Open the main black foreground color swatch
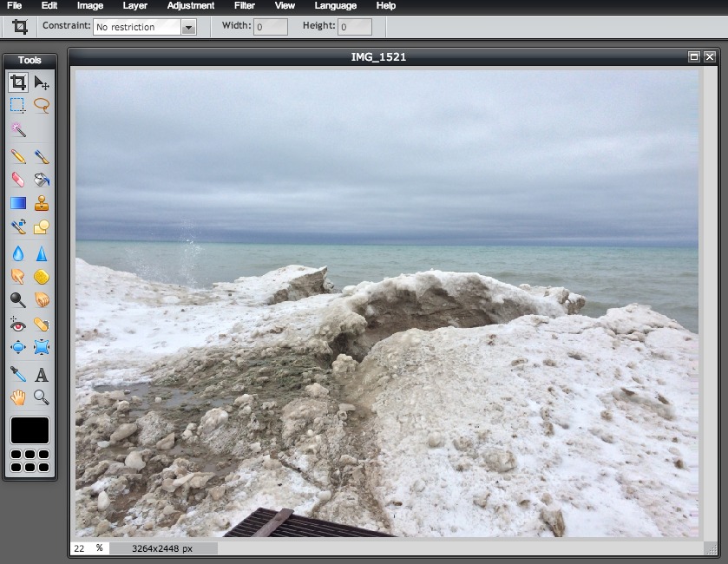Screen dimensions: 728x564 [x=30, y=430]
